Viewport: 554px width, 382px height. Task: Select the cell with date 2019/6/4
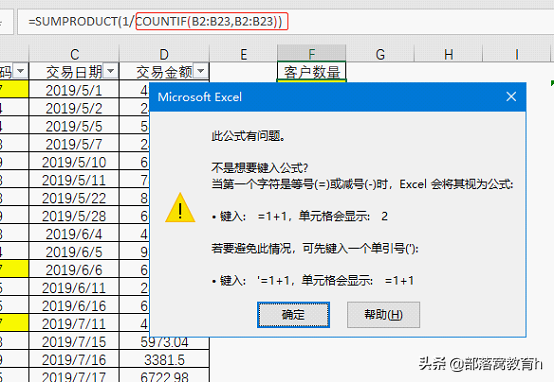[x=74, y=234]
